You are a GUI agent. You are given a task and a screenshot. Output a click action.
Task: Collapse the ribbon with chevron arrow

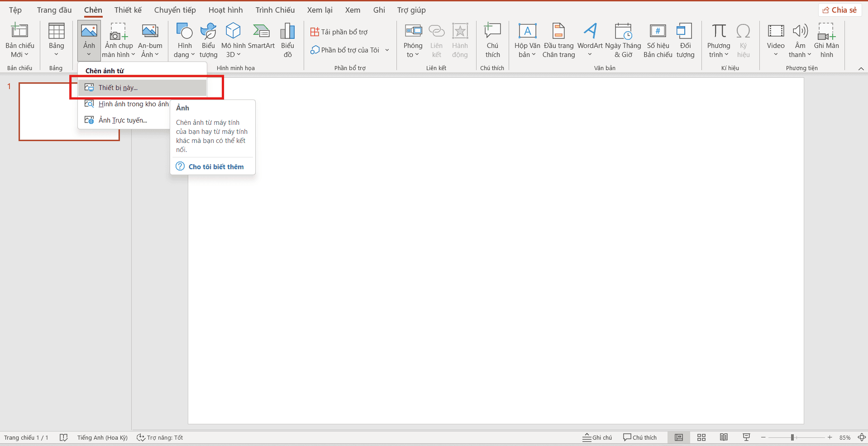coord(861,68)
